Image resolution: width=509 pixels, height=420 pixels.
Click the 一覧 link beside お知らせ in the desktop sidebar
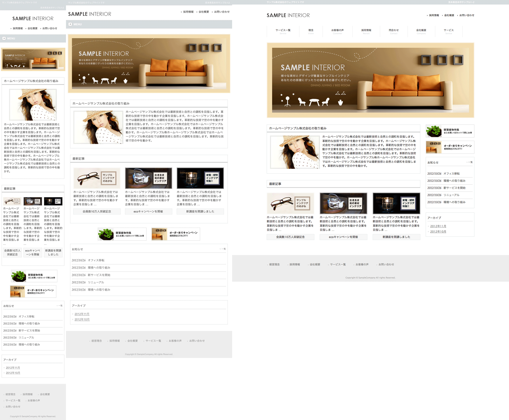pyautogui.click(x=470, y=162)
